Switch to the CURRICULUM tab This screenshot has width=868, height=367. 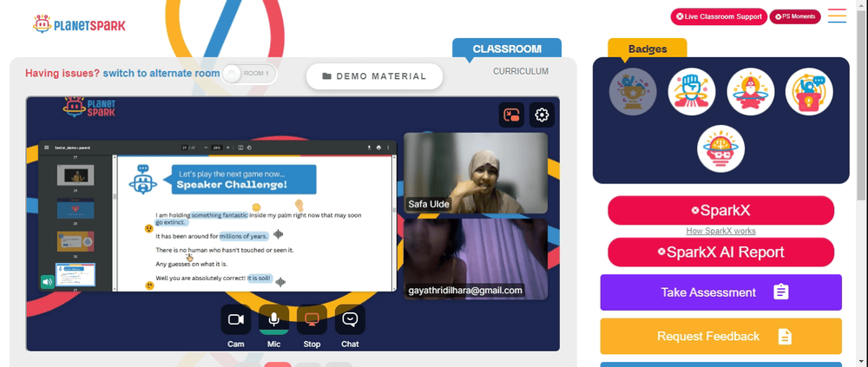click(x=520, y=71)
